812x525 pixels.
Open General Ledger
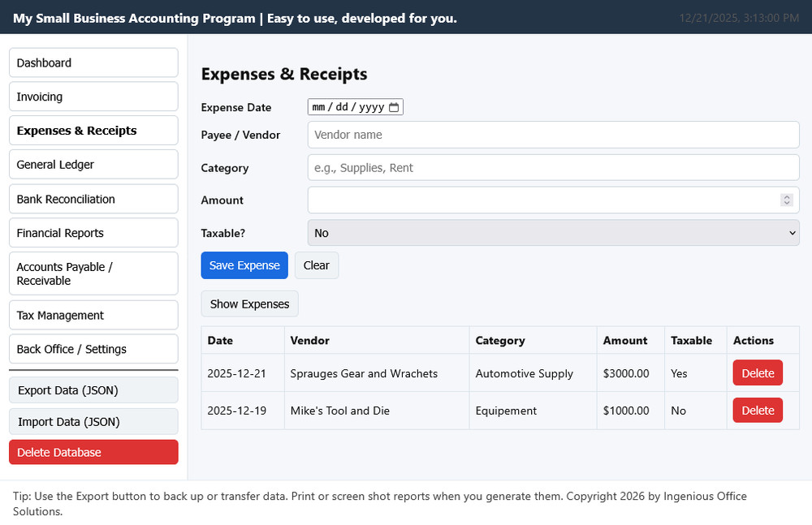(x=93, y=164)
